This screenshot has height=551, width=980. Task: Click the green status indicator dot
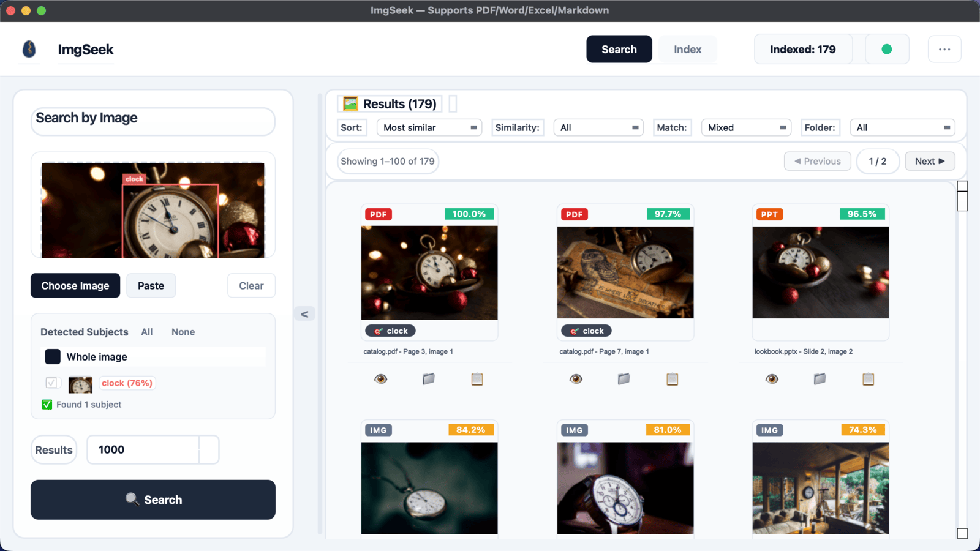pos(886,49)
